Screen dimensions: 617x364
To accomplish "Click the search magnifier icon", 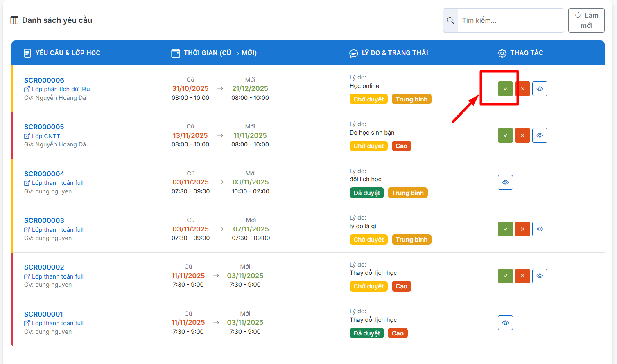I will tap(450, 20).
